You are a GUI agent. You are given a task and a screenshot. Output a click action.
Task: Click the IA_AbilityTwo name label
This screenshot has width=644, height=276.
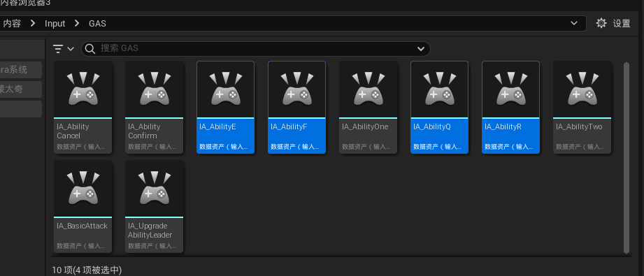pos(579,126)
